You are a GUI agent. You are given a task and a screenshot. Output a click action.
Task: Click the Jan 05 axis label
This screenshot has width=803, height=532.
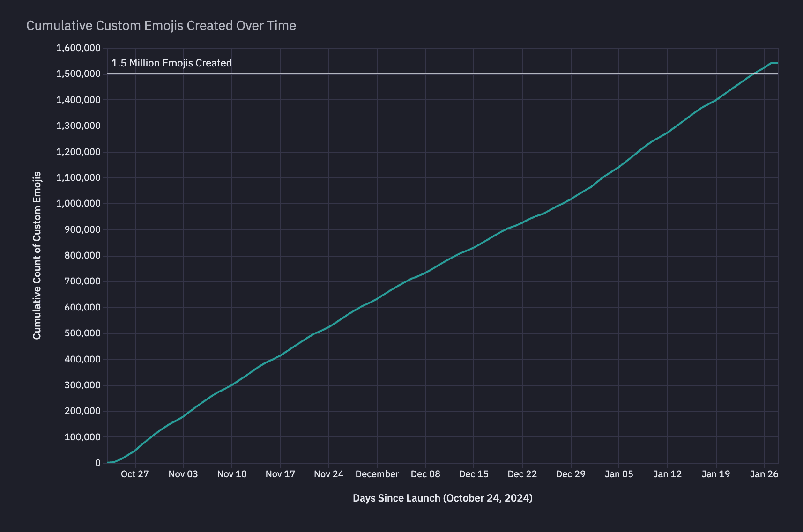coord(619,474)
